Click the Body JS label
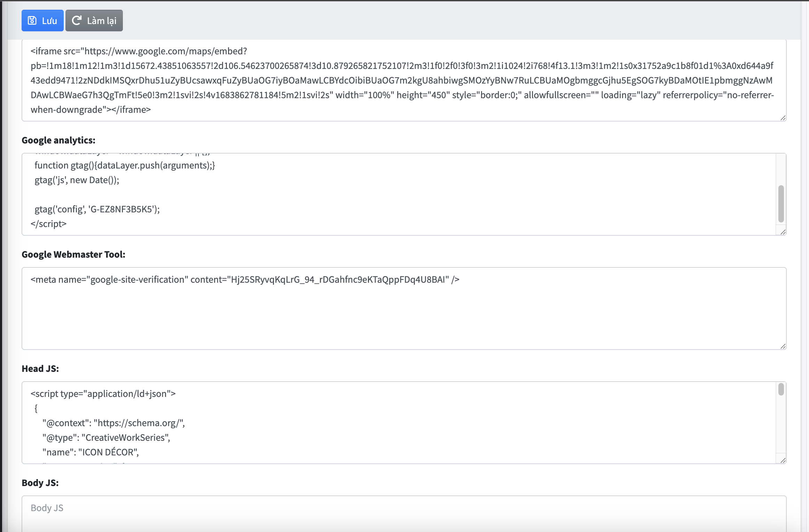The width and height of the screenshot is (809, 532). pyautogui.click(x=40, y=483)
